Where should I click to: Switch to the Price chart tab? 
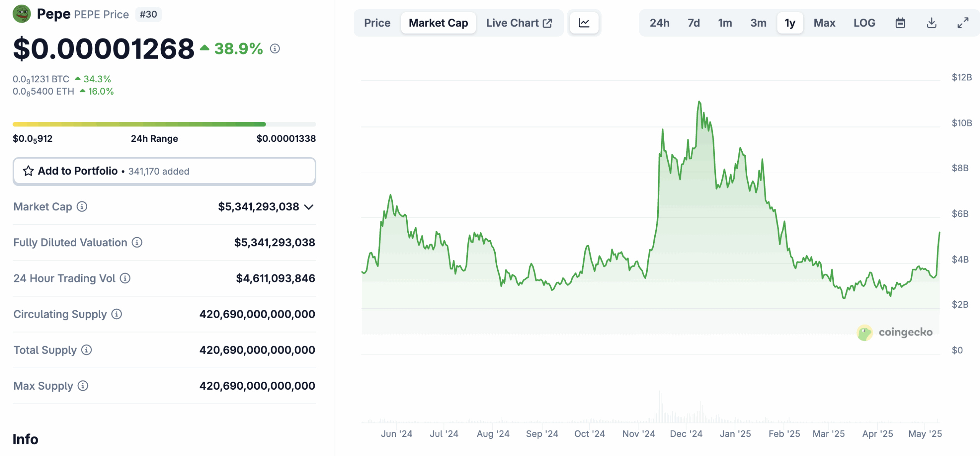[x=377, y=23]
